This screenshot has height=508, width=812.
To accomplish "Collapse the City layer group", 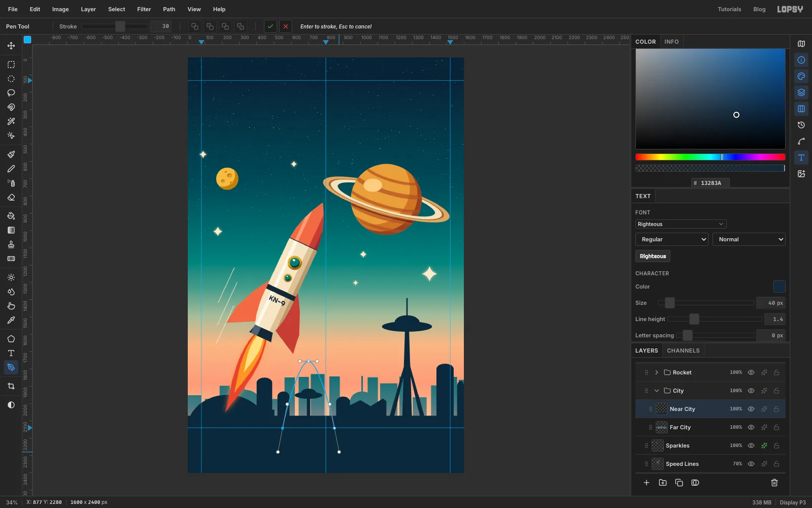I will 657,391.
